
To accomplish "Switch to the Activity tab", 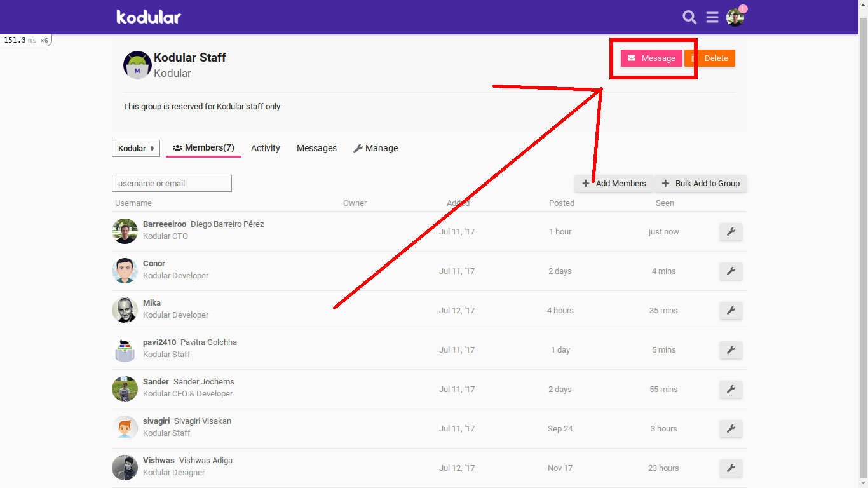I will (x=266, y=148).
